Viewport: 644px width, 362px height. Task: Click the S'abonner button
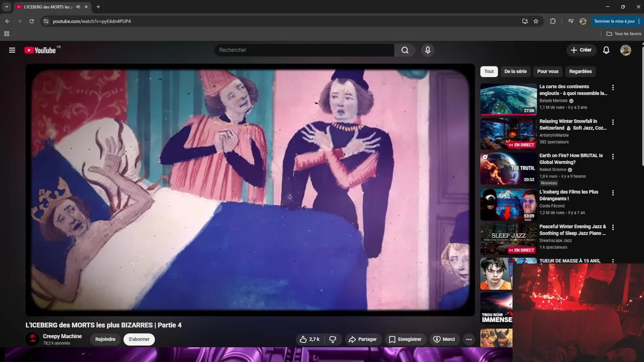pyautogui.click(x=139, y=339)
